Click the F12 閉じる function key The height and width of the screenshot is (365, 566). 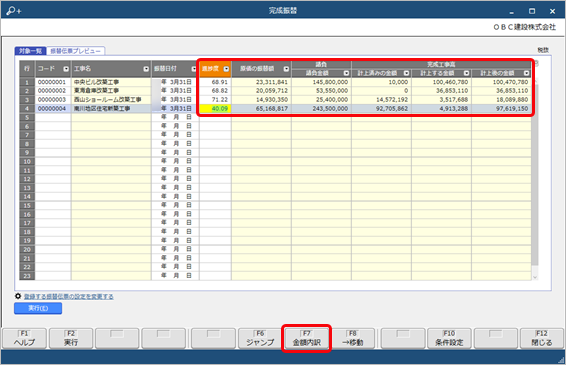(x=541, y=338)
